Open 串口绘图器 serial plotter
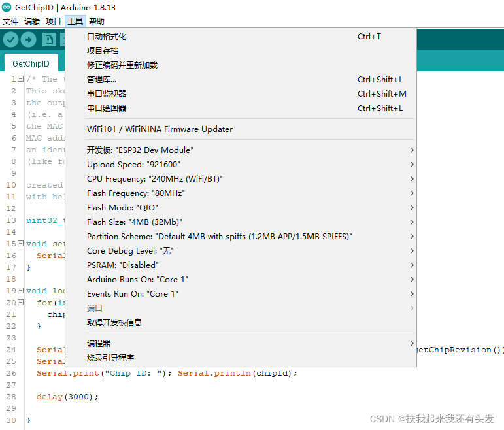The image size is (504, 430). coord(241,108)
